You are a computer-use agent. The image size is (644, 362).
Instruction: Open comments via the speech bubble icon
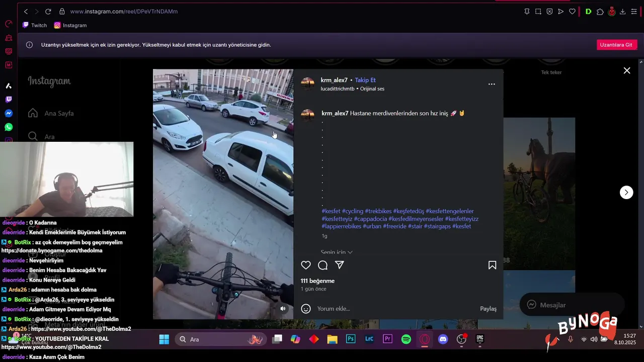tap(323, 265)
